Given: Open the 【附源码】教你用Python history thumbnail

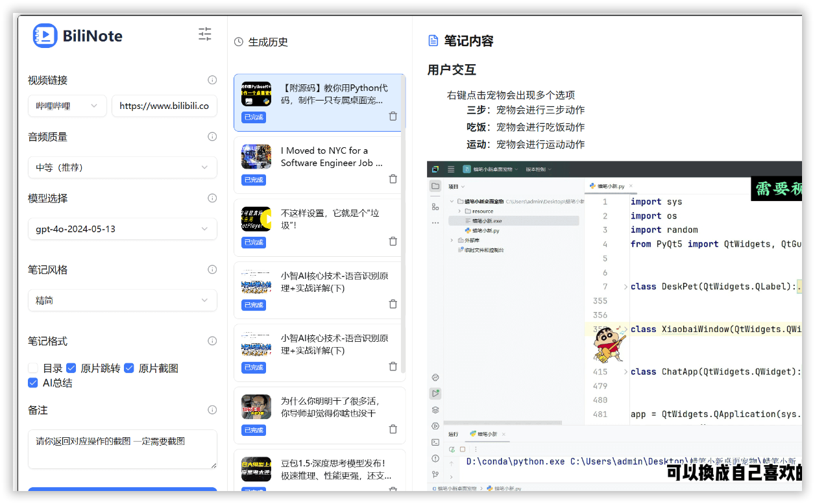Looking at the screenshot, I should (x=256, y=93).
